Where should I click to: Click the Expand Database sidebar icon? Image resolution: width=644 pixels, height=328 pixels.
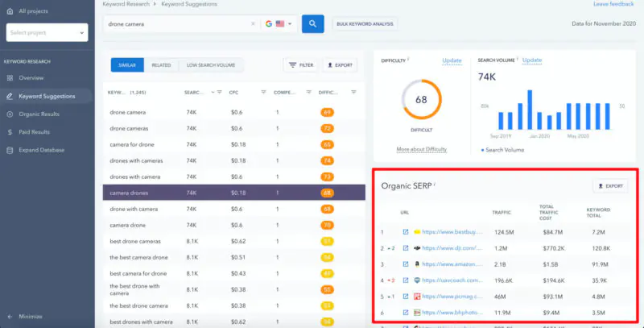(10, 150)
